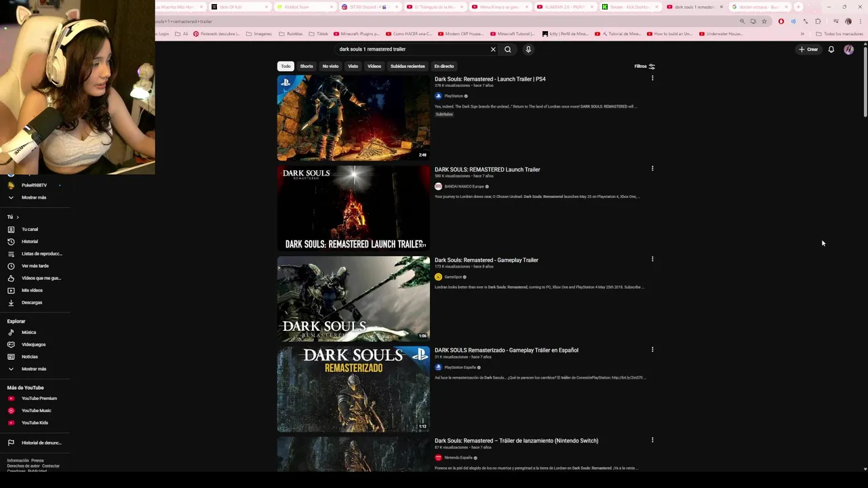Click the Opera extension icon in the toolbar
This screenshot has width=868, height=488.
click(x=781, y=21)
